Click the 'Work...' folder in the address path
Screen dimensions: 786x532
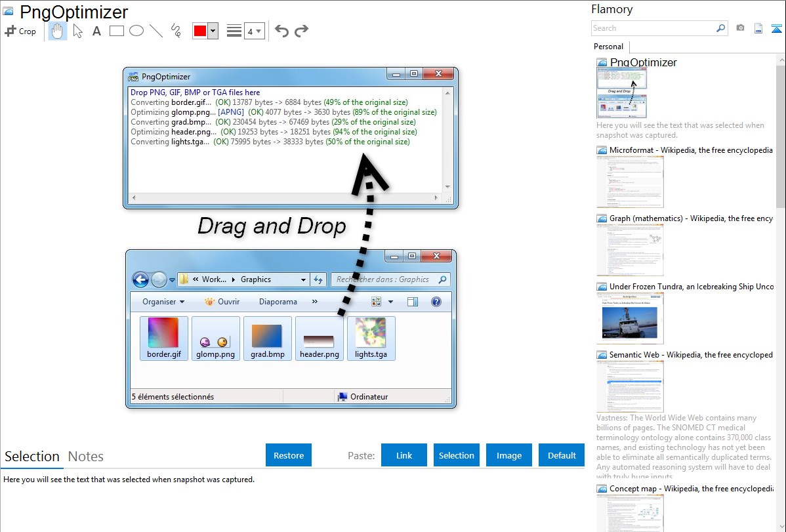(x=214, y=280)
